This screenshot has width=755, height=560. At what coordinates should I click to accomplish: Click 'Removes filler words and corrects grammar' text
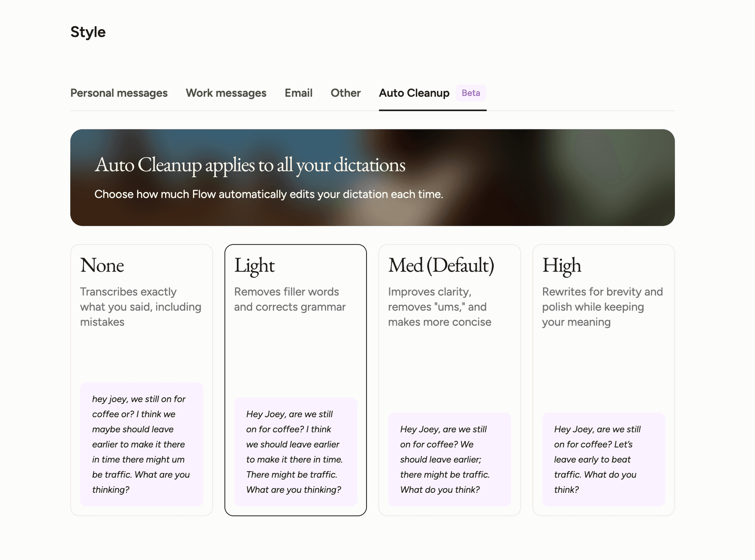pos(290,299)
